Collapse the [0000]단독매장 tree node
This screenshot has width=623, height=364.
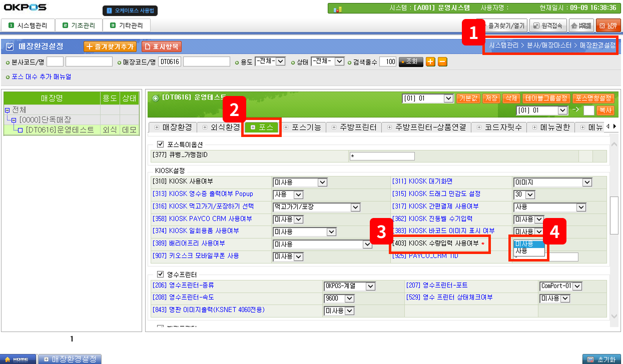14,120
